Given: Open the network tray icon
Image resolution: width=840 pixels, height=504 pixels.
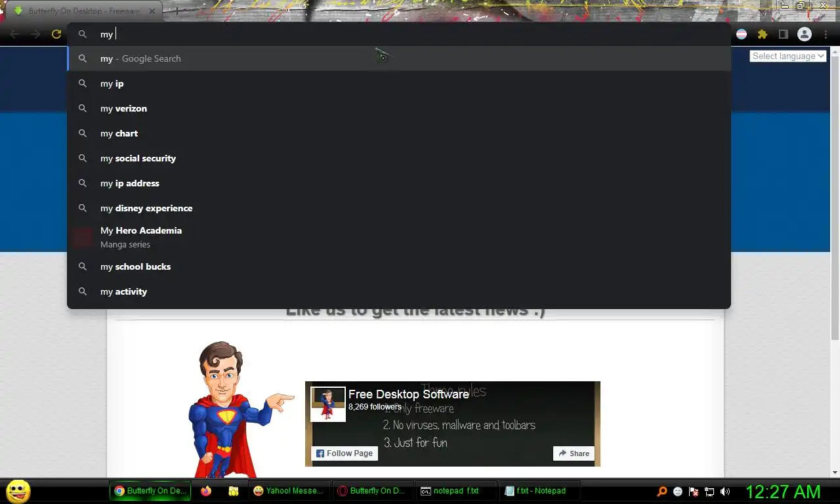Looking at the screenshot, I should point(709,492).
